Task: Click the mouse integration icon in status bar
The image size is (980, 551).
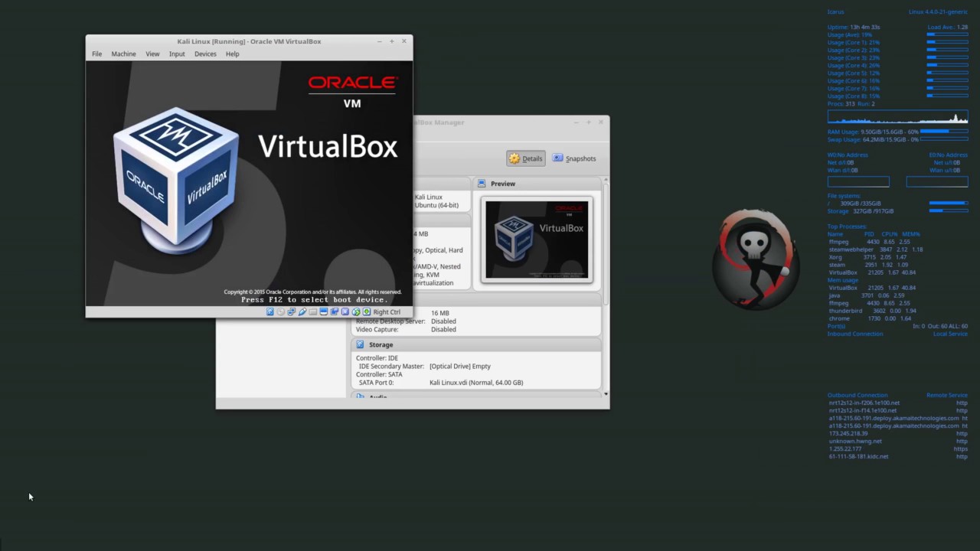Action: [356, 311]
